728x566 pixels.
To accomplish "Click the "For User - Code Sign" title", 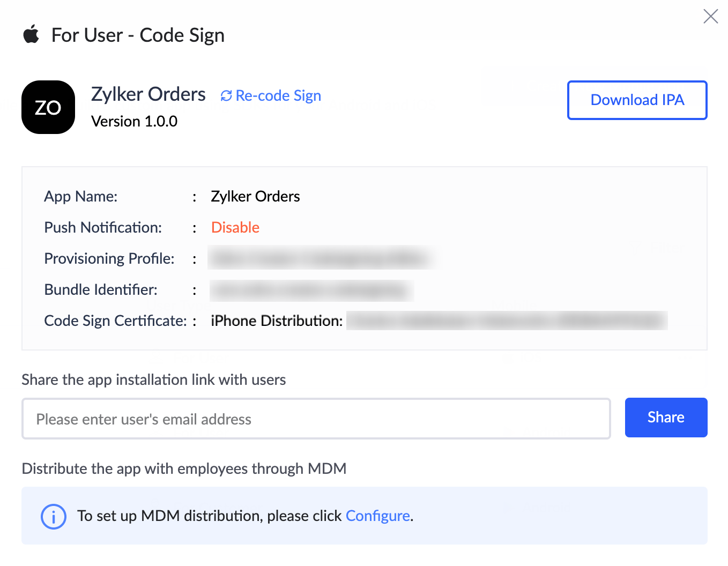I will point(138,35).
